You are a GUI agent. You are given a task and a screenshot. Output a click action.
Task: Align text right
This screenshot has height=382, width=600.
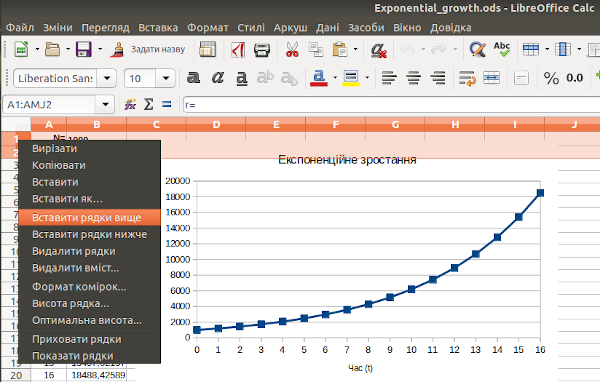click(x=437, y=78)
